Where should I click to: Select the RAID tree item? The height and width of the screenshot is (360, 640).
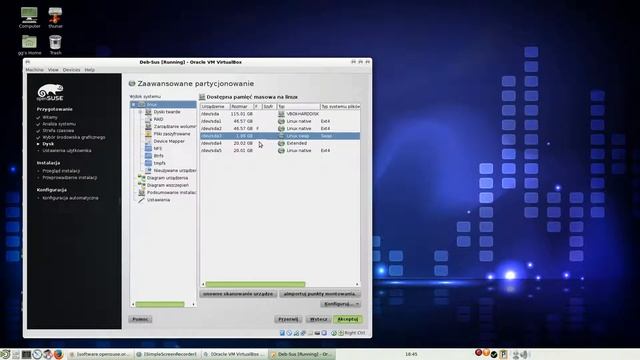(158, 119)
